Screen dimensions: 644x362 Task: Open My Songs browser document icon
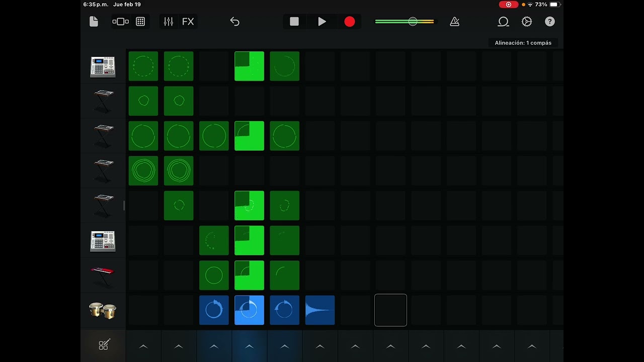(x=94, y=22)
